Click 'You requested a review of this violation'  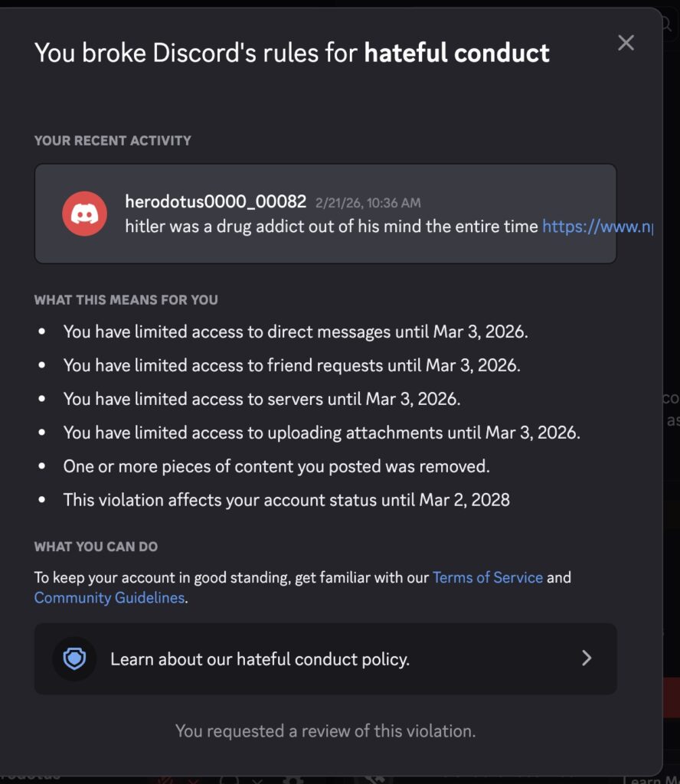coord(325,730)
